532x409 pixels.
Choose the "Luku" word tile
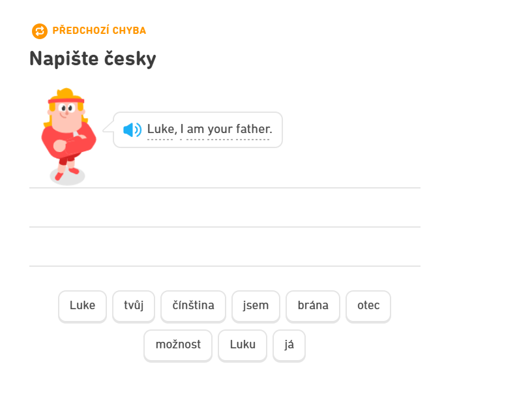click(243, 344)
